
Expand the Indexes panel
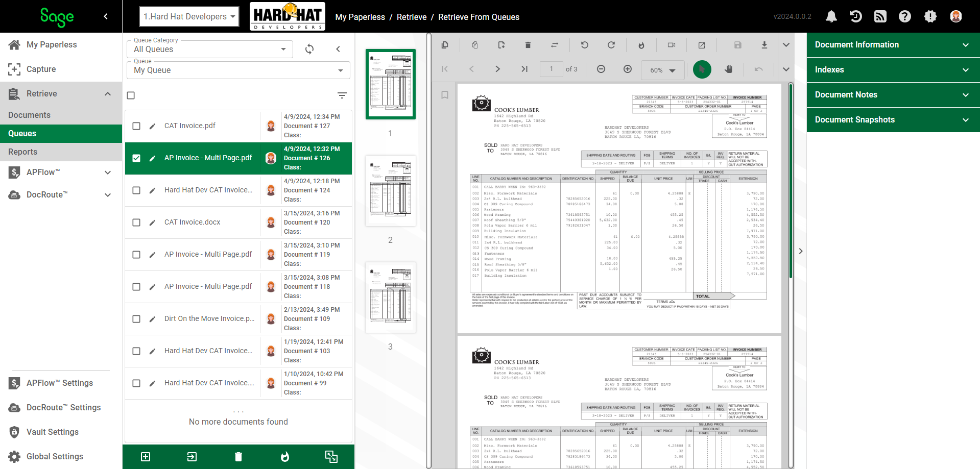point(893,70)
